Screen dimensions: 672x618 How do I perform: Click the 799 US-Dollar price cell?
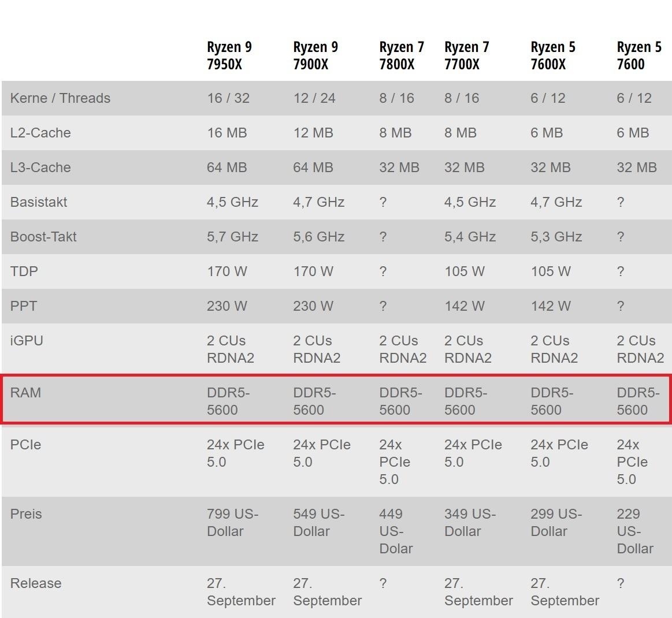(x=233, y=523)
